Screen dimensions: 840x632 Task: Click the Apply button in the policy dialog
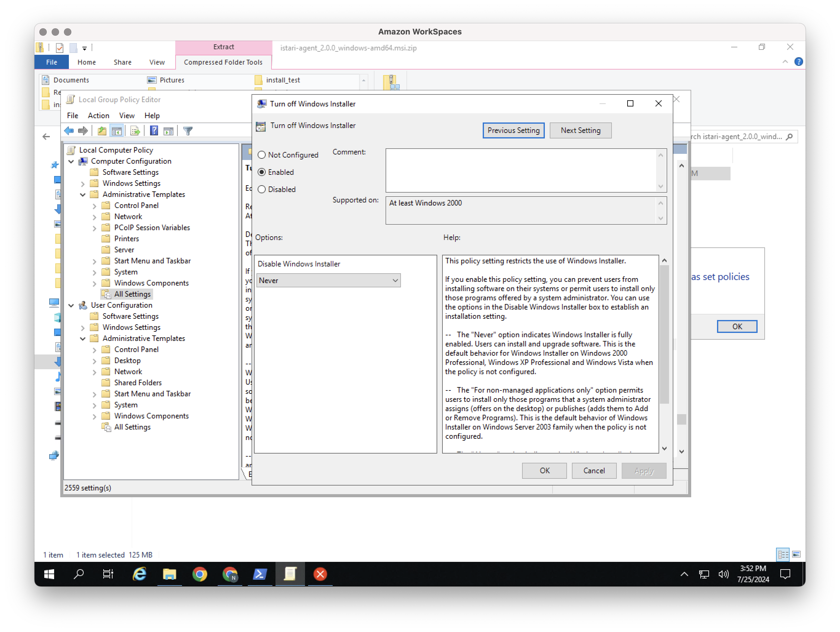coord(644,470)
